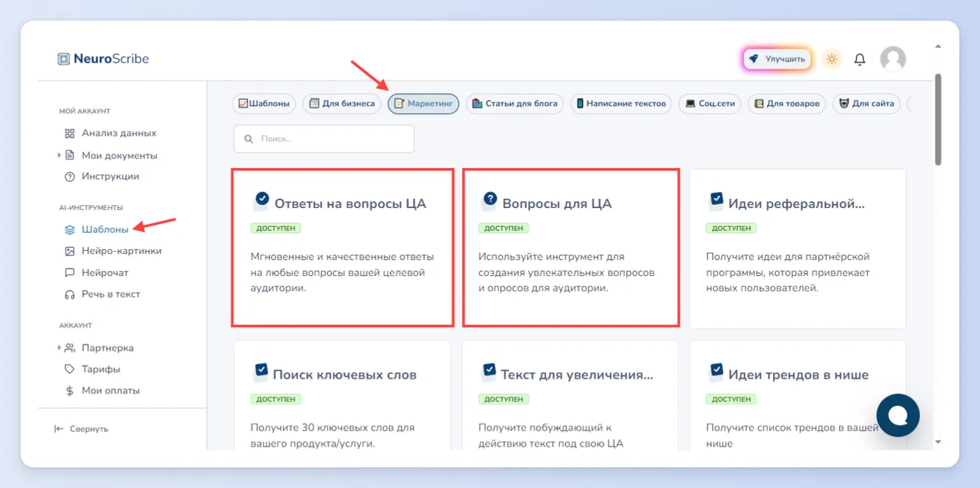The width and height of the screenshot is (980, 488).
Task: Open the Идеи реферальной template card title
Action: pyautogui.click(x=797, y=204)
